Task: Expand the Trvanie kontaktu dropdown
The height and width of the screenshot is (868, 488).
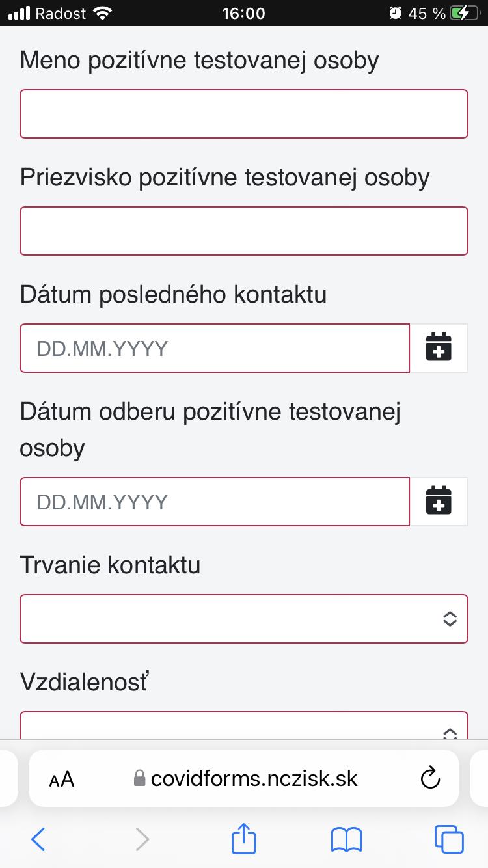Action: tap(244, 619)
